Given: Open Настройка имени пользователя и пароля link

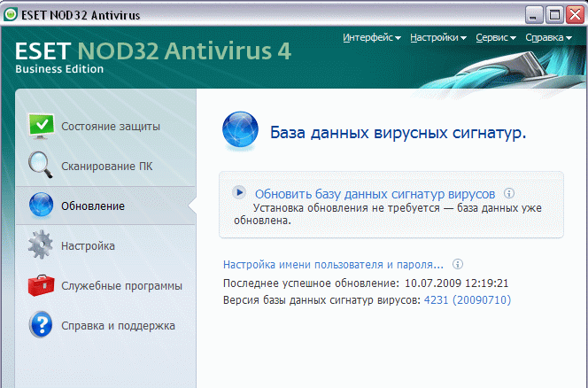Looking at the screenshot, I should tap(333, 265).
